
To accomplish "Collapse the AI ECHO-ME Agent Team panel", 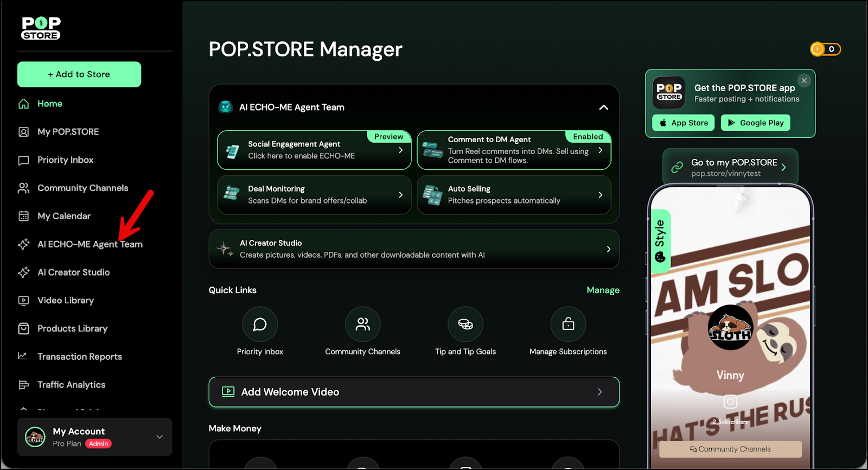I will [x=603, y=107].
